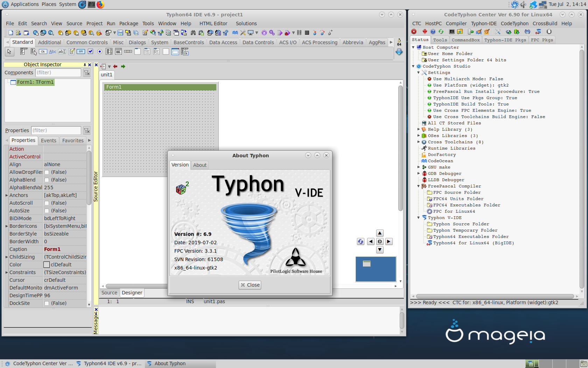The image size is (588, 368).
Task: Click the CodeTyphon Center horizontal scrollbar
Action: tap(495, 296)
